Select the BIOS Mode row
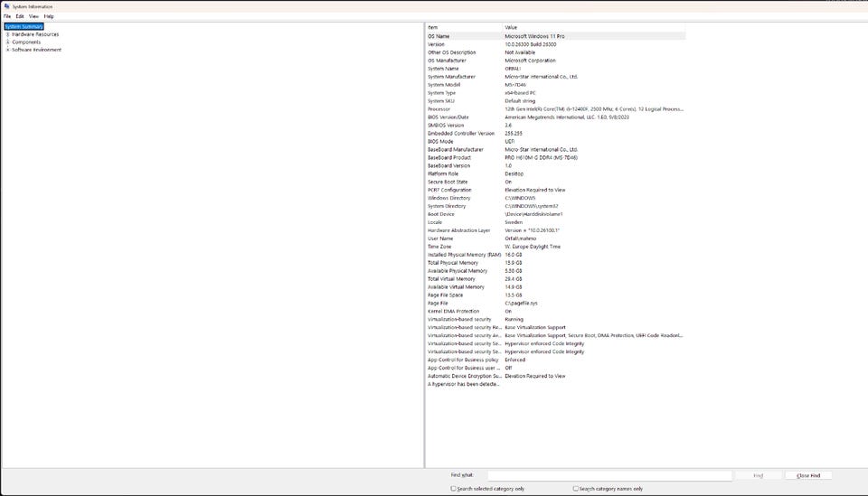The height and width of the screenshot is (496, 868). pyautogui.click(x=556, y=142)
